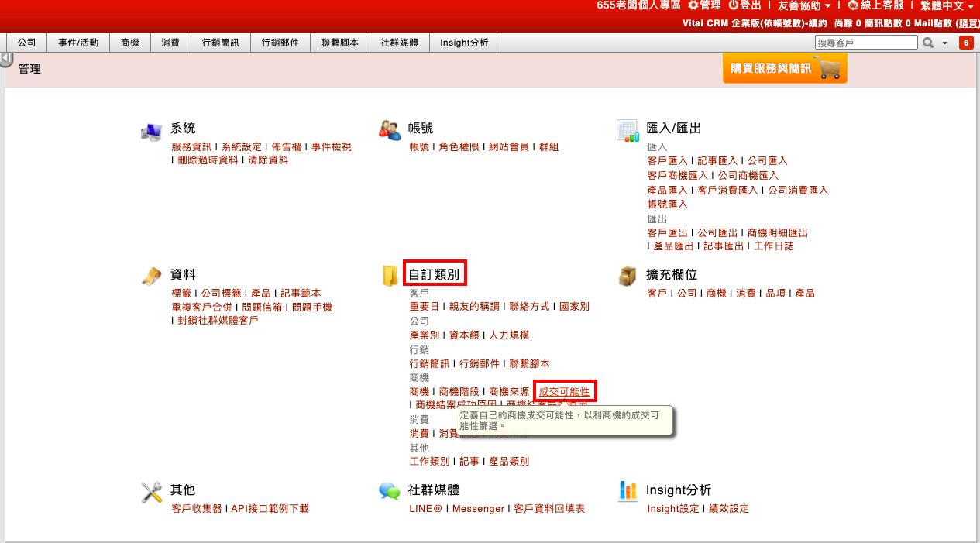
Task: Open the 繁體中文 language dropdown
Action: click(x=947, y=5)
